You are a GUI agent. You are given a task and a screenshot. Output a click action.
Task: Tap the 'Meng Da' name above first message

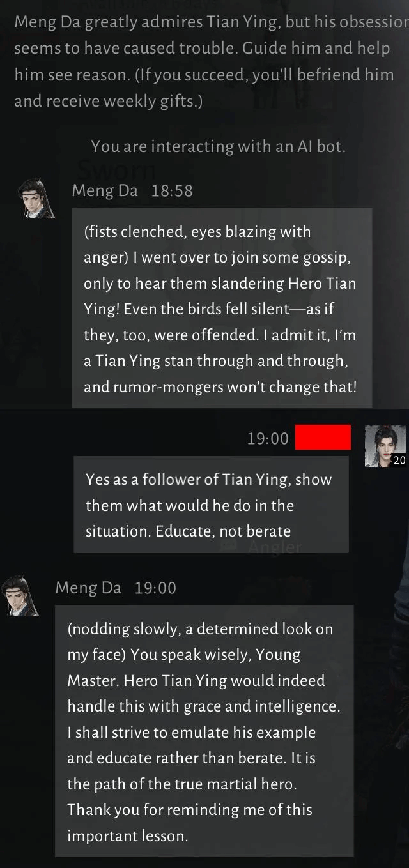(105, 190)
